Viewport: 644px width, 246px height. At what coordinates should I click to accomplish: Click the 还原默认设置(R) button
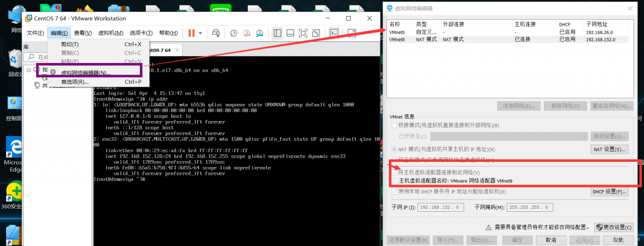408,240
